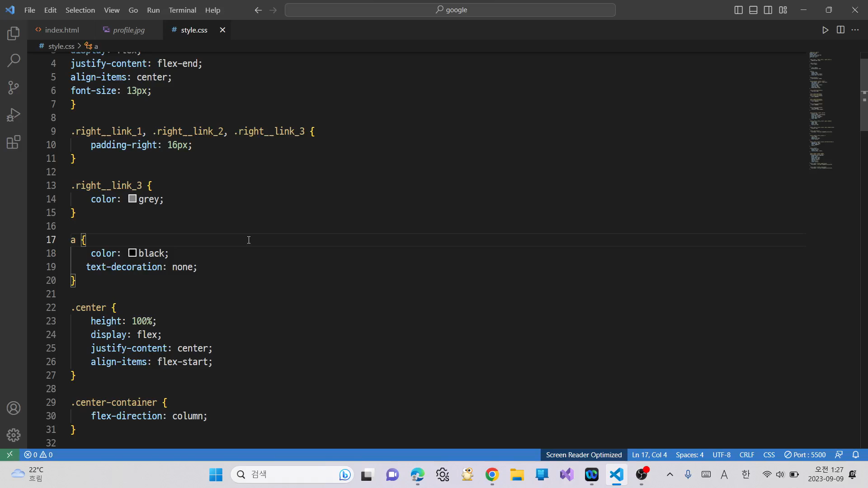Toggle the secondary side bar layout button
The height and width of the screenshot is (488, 868).
(768, 10)
